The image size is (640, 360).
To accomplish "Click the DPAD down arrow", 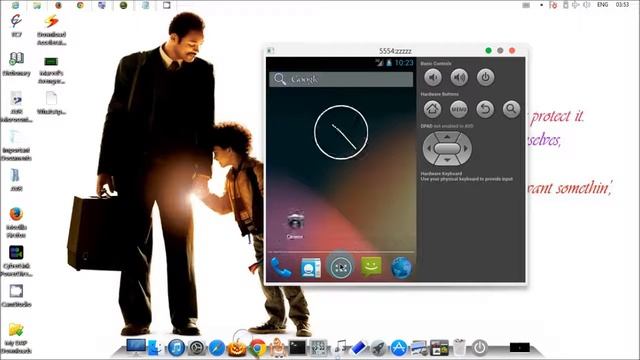I will click(x=447, y=160).
